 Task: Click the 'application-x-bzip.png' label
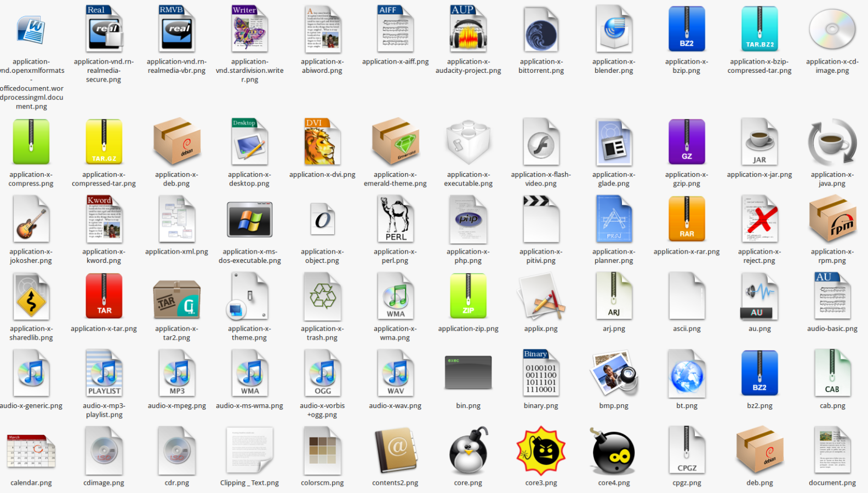point(687,66)
